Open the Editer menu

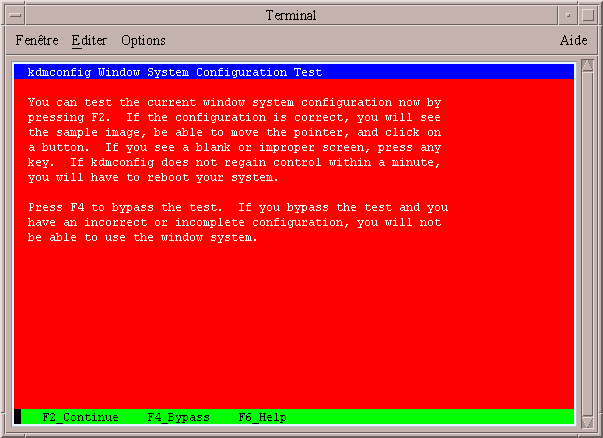pos(89,40)
